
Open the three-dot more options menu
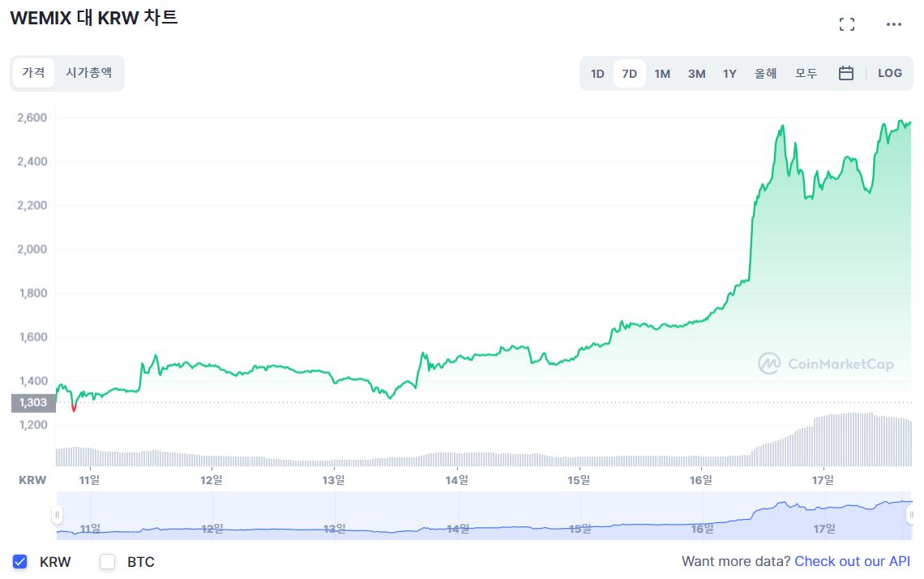coord(894,24)
